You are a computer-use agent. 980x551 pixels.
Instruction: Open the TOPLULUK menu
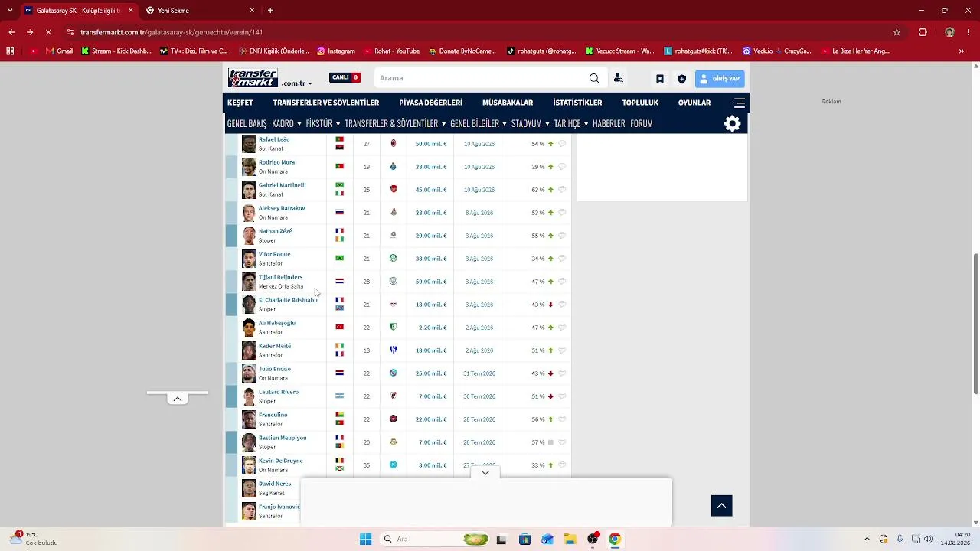pos(640,103)
